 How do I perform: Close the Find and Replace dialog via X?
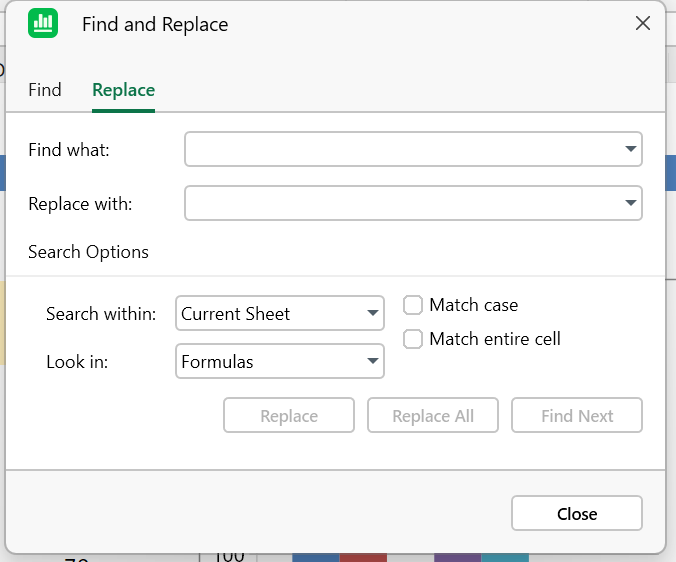point(642,23)
